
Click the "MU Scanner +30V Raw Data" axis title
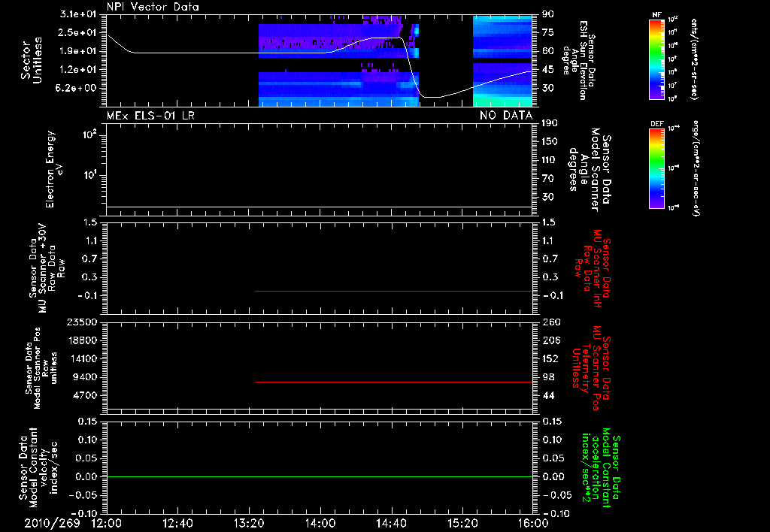coord(47,268)
